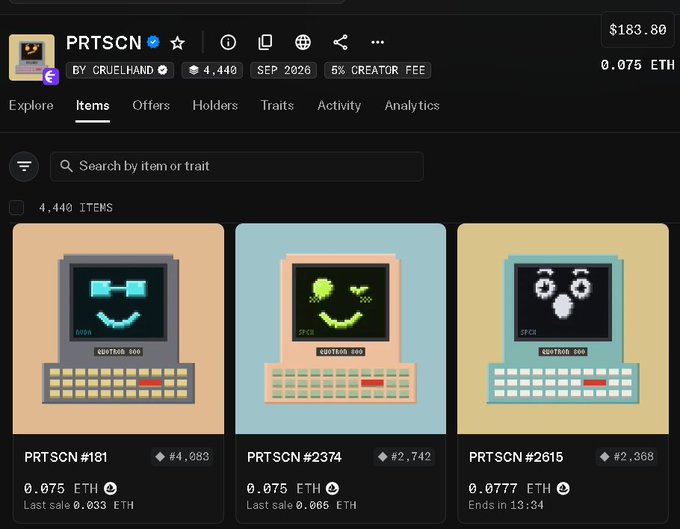This screenshot has width=680, height=529.
Task: Click rarity rank badge #2,742
Action: coord(404,457)
